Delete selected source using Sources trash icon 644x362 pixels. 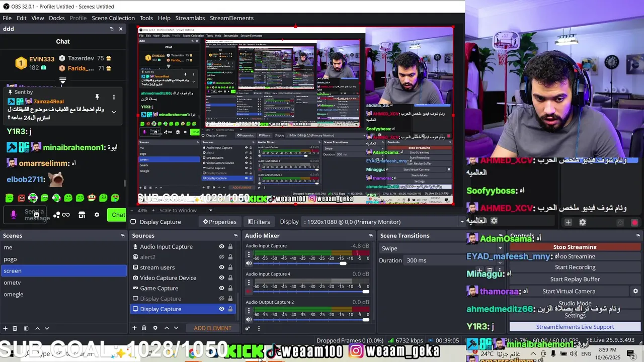coord(144,328)
